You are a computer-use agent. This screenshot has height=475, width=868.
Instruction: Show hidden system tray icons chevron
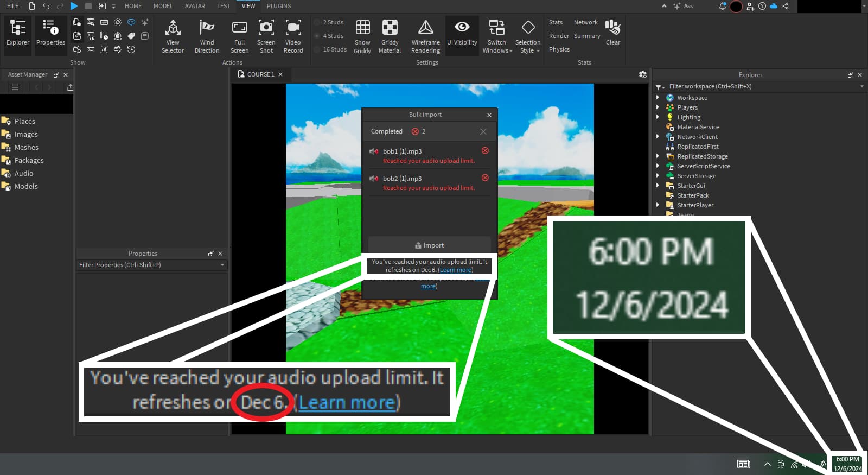click(x=767, y=464)
